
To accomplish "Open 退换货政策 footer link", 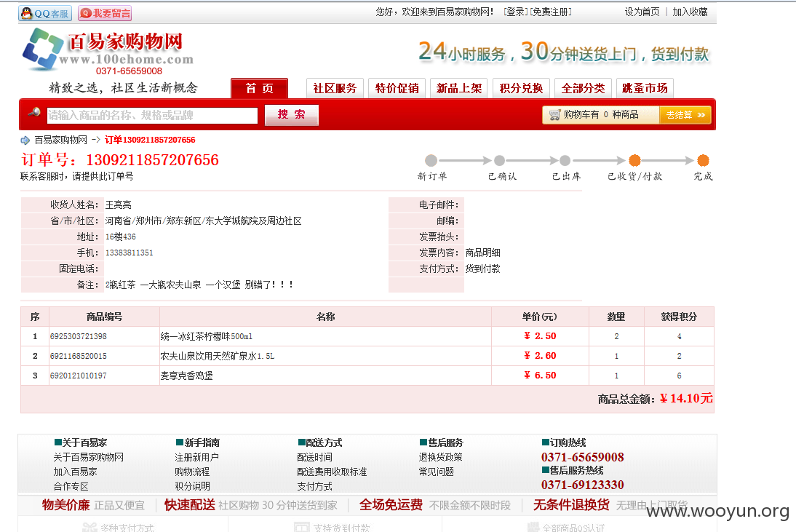I will (x=441, y=457).
